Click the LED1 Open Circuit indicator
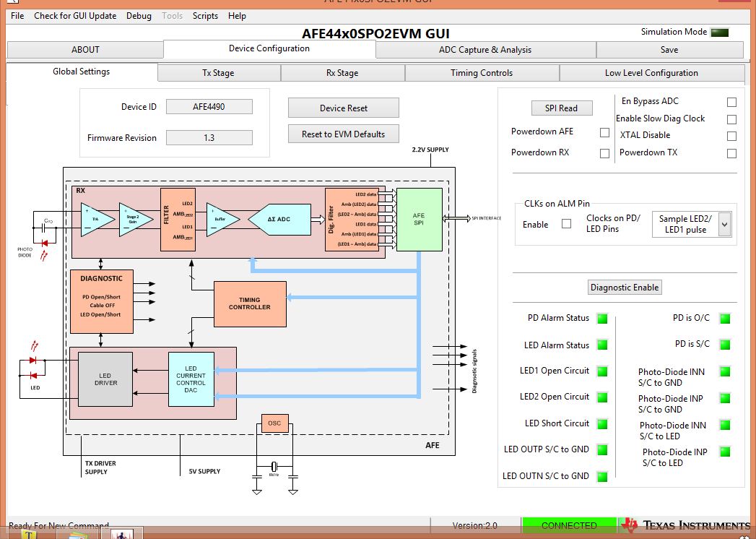Viewport: 756px width, 539px height. pyautogui.click(x=602, y=371)
